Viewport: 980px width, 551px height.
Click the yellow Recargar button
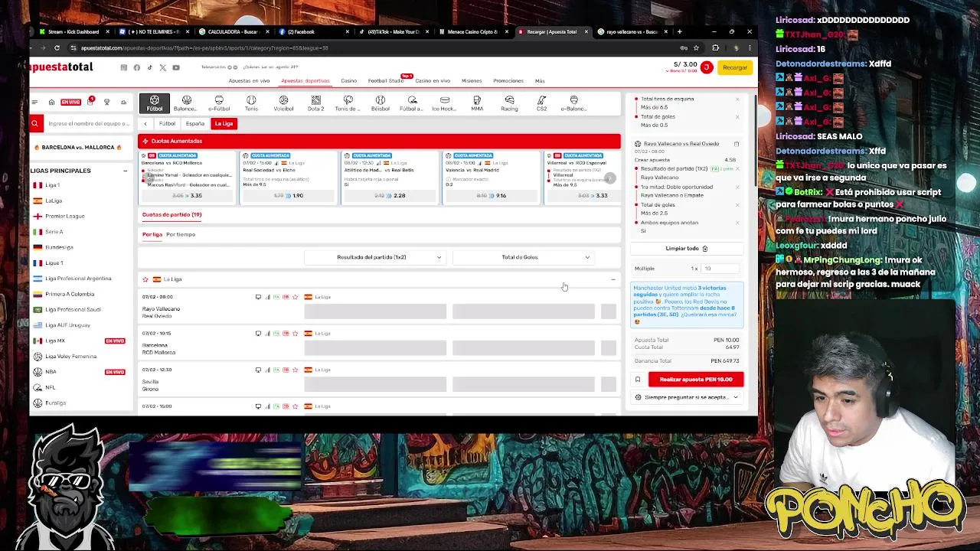(x=734, y=67)
